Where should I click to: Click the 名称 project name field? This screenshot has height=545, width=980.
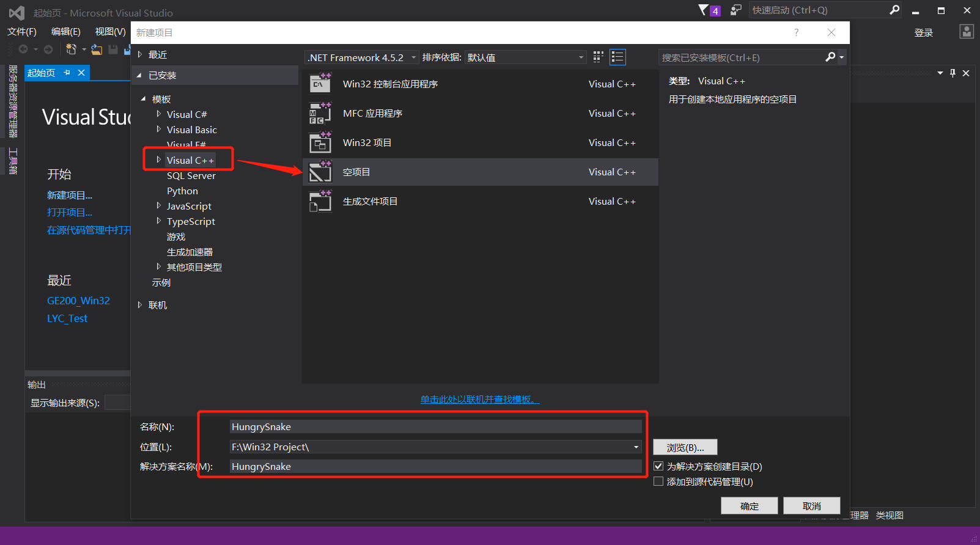click(x=436, y=426)
